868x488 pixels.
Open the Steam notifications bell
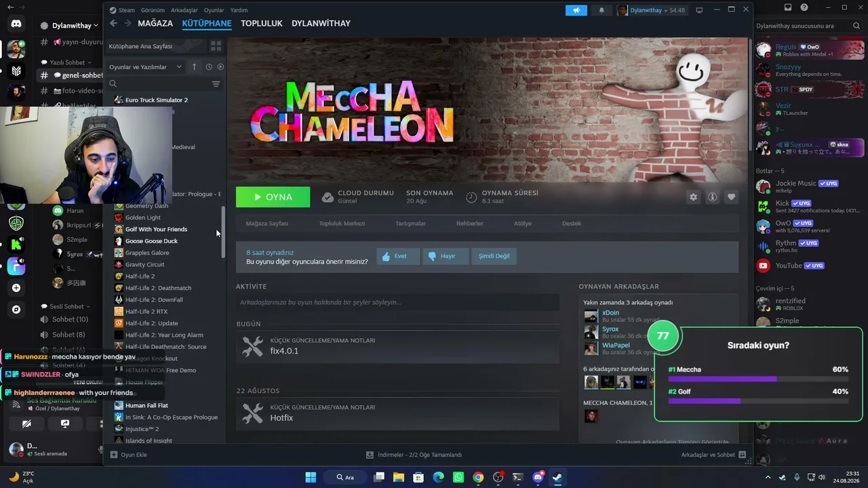coord(601,10)
